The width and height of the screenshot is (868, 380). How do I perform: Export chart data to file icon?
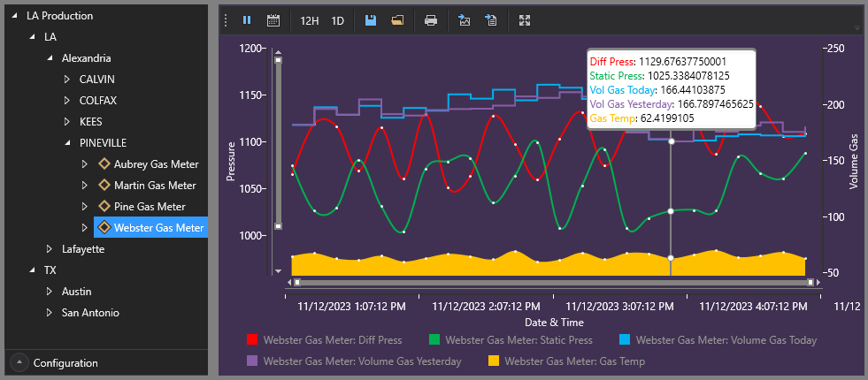click(x=490, y=20)
